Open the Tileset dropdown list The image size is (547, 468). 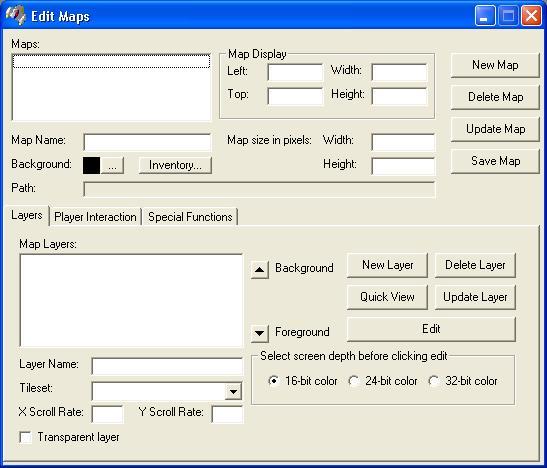(233, 391)
